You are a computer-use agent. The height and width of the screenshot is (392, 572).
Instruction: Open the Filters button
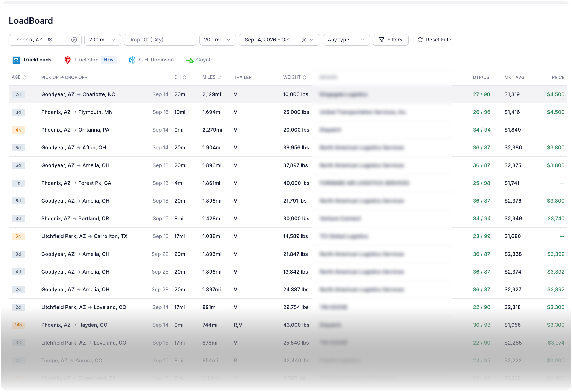[x=390, y=40]
